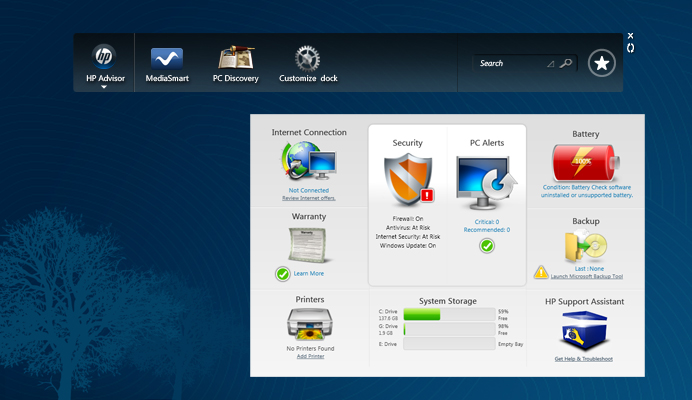Open the HP Advisor dock item
The image size is (692, 400).
pos(105,63)
